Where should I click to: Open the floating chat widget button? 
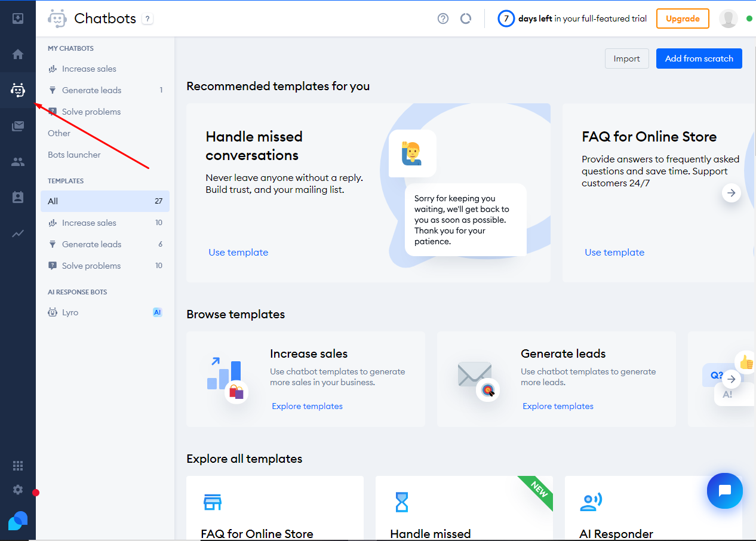point(724,491)
